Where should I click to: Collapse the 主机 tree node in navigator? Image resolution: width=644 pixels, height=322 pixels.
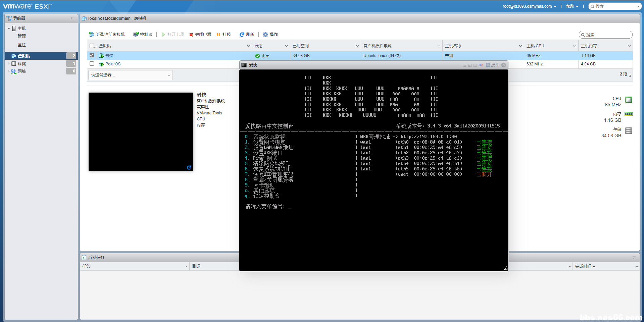pyautogui.click(x=9, y=29)
